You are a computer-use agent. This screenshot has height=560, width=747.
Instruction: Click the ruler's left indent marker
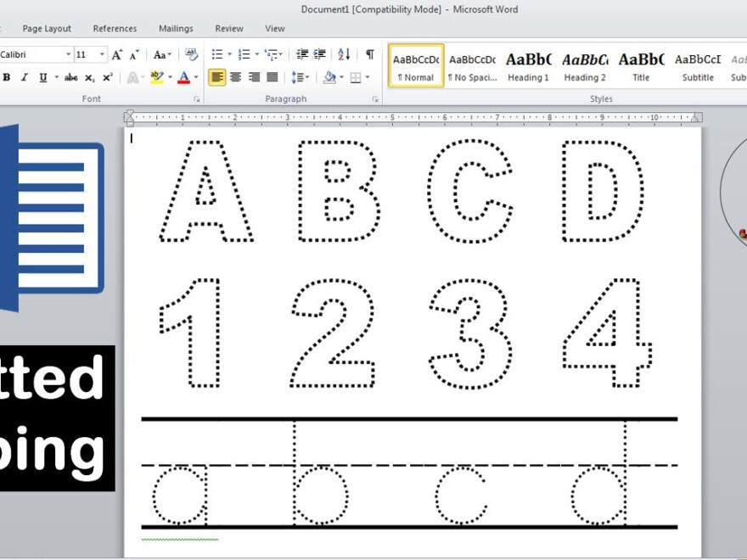pos(129,117)
